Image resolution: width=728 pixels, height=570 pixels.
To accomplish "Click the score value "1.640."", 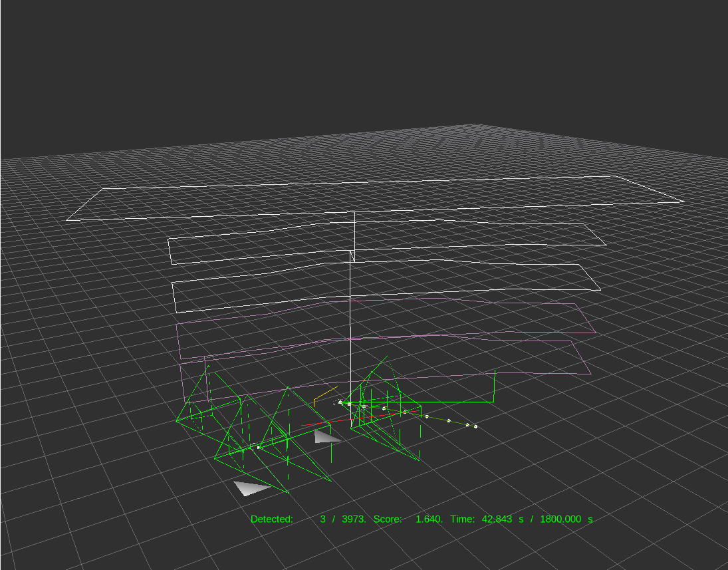I will click(429, 519).
